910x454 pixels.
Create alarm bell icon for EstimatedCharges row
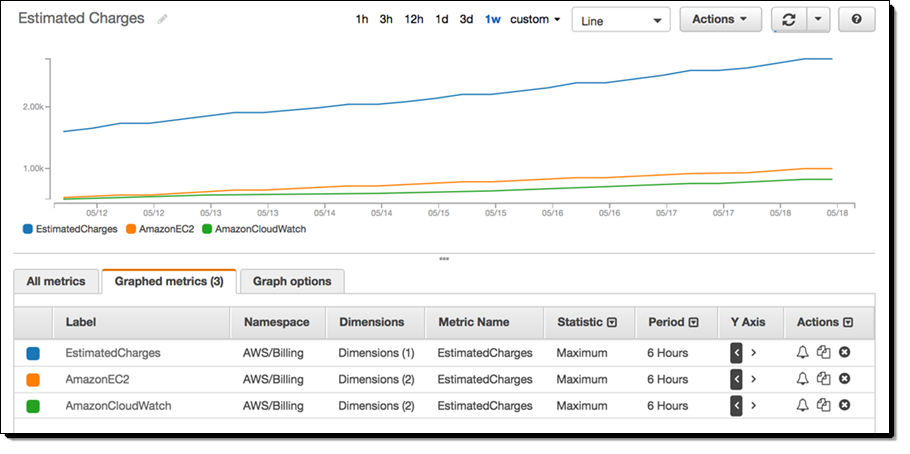pos(802,352)
